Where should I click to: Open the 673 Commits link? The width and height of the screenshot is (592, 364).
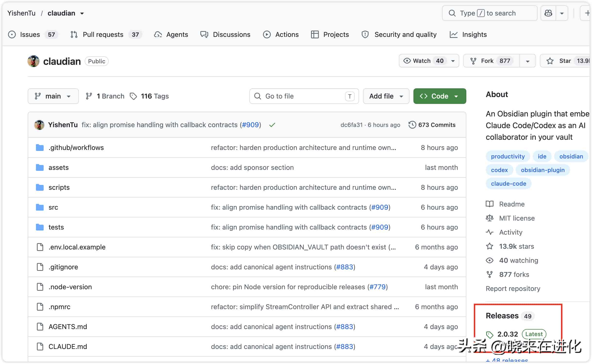point(432,125)
